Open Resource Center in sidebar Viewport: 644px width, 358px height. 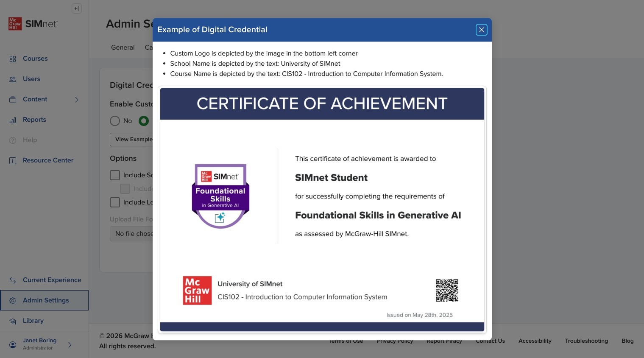[48, 160]
